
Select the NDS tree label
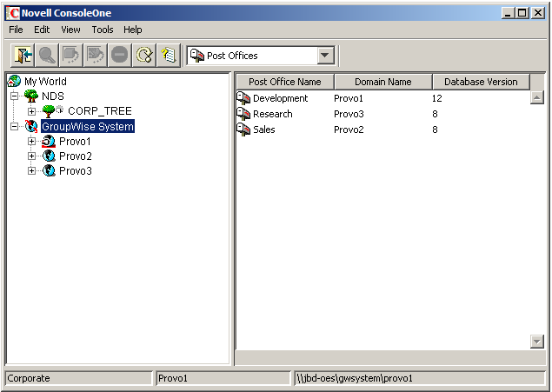tap(53, 96)
